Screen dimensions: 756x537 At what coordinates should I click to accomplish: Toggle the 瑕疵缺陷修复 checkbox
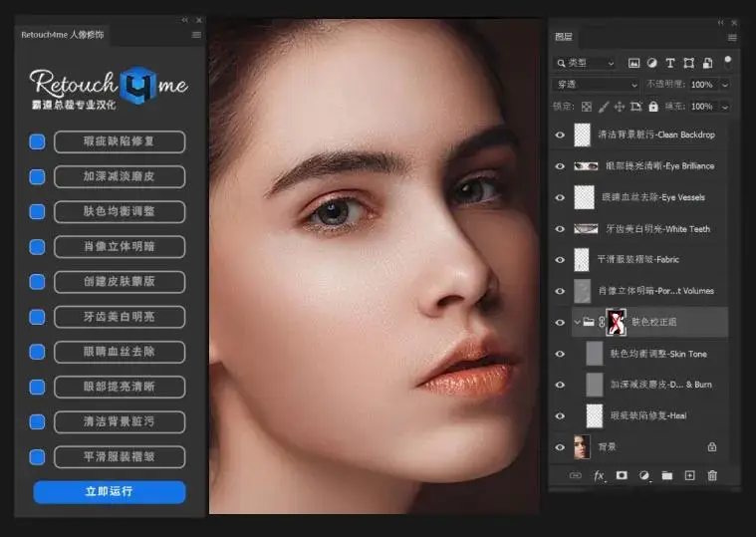(37, 141)
